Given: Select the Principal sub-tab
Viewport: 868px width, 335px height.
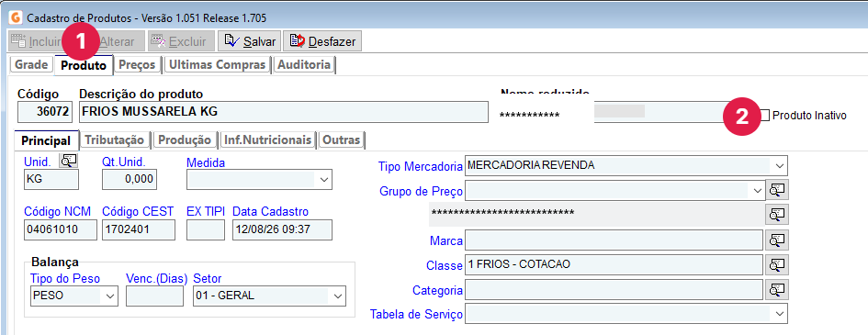Looking at the screenshot, I should coord(46,140).
